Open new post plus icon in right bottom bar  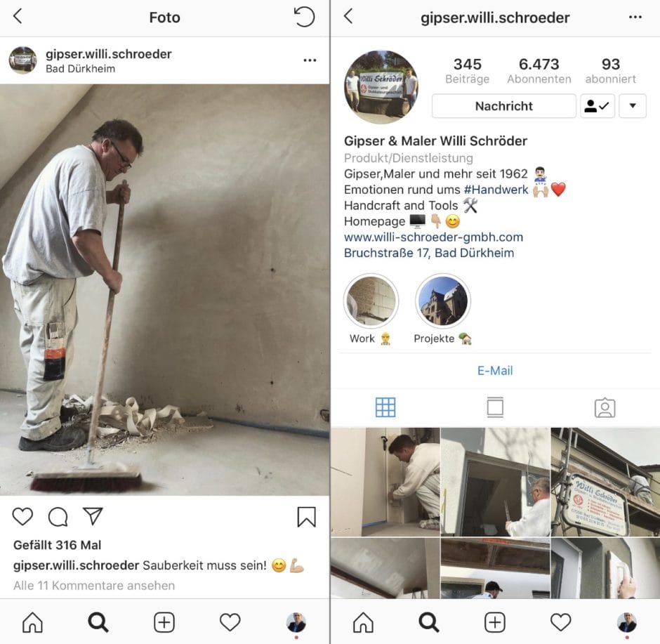[494, 622]
